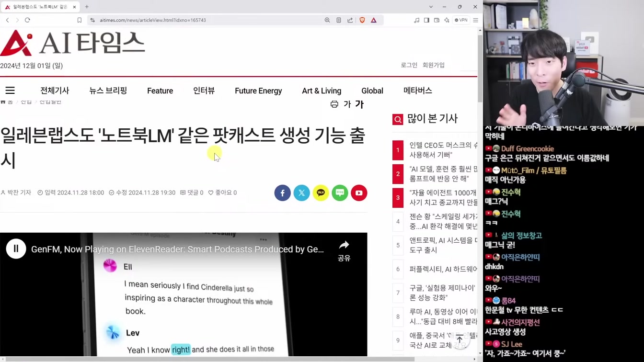Click the page vertical scrollbar thumb
Image resolution: width=644 pixels, height=362 pixels.
(x=480, y=68)
